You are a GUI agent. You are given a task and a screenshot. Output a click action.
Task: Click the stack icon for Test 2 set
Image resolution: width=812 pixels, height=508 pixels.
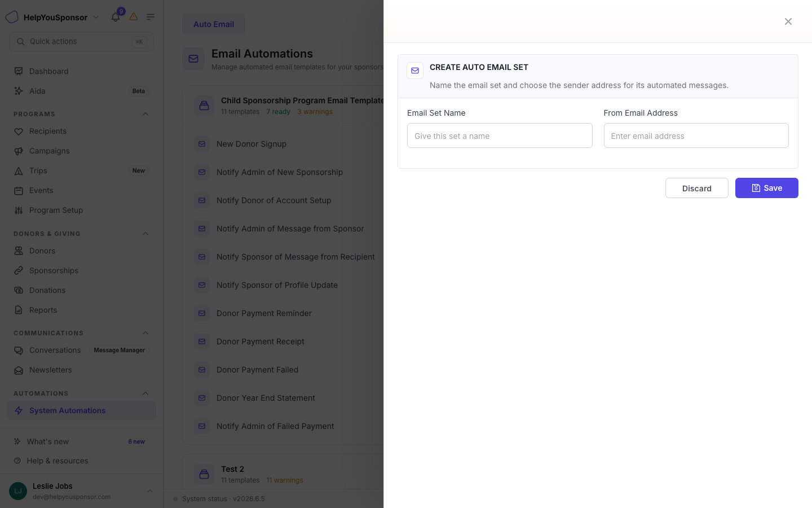(x=204, y=474)
